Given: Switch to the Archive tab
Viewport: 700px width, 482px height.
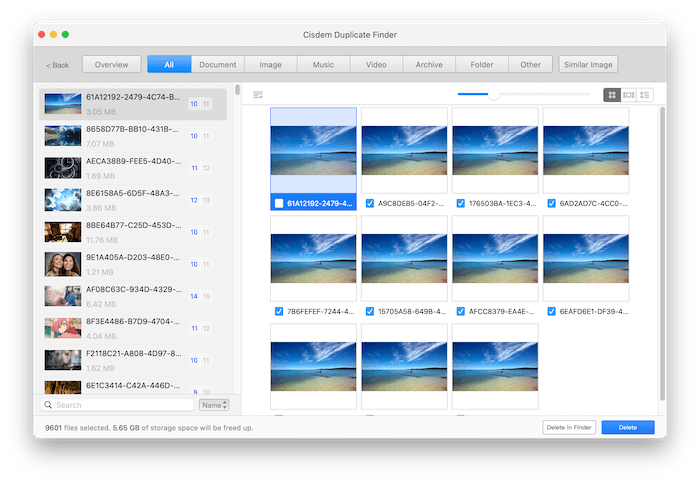Looking at the screenshot, I should [x=429, y=65].
